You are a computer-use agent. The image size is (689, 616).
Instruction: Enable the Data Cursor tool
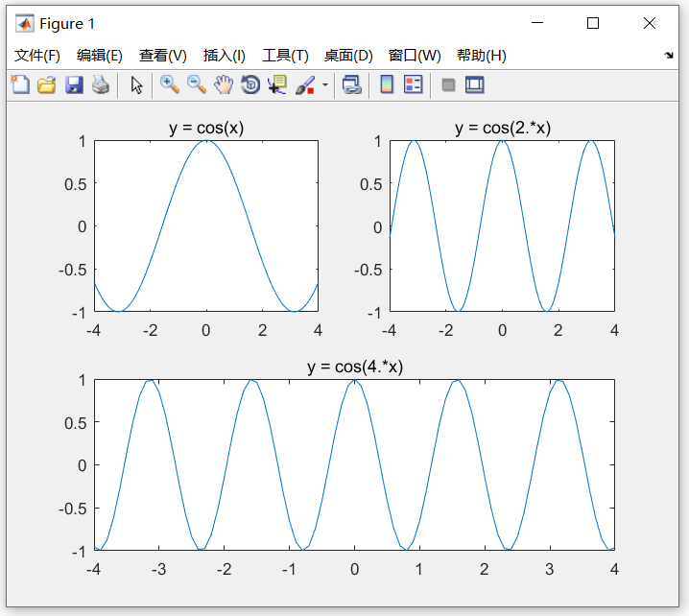click(x=277, y=84)
